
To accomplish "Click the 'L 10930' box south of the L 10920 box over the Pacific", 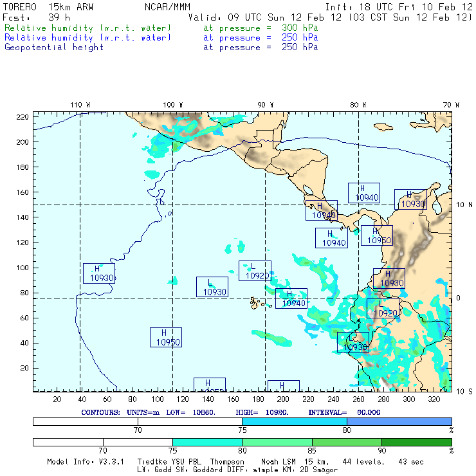I will coord(212,287).
